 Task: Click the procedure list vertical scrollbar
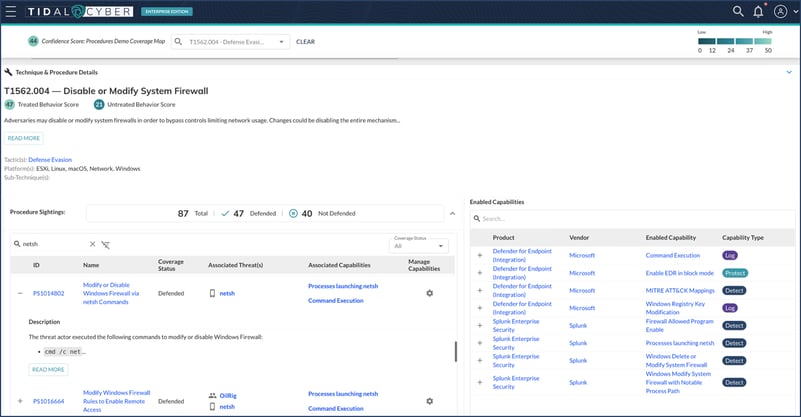(455, 351)
